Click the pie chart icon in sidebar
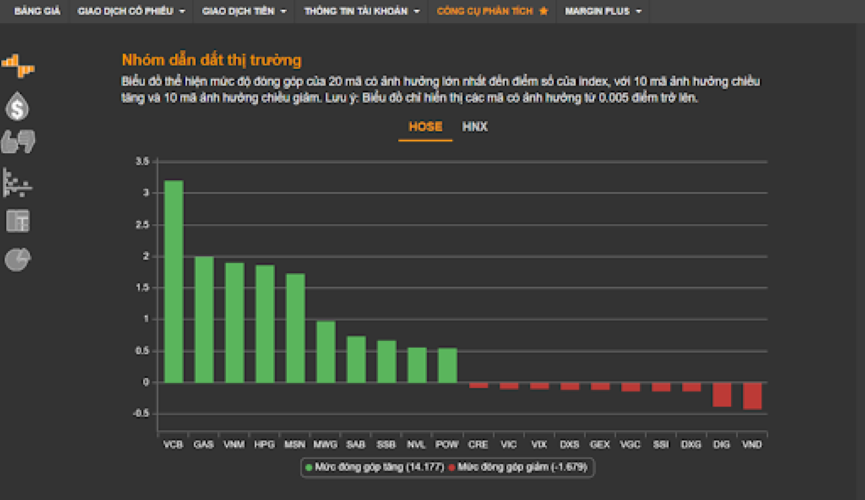Viewport: 865px width, 500px height. pyautogui.click(x=18, y=259)
